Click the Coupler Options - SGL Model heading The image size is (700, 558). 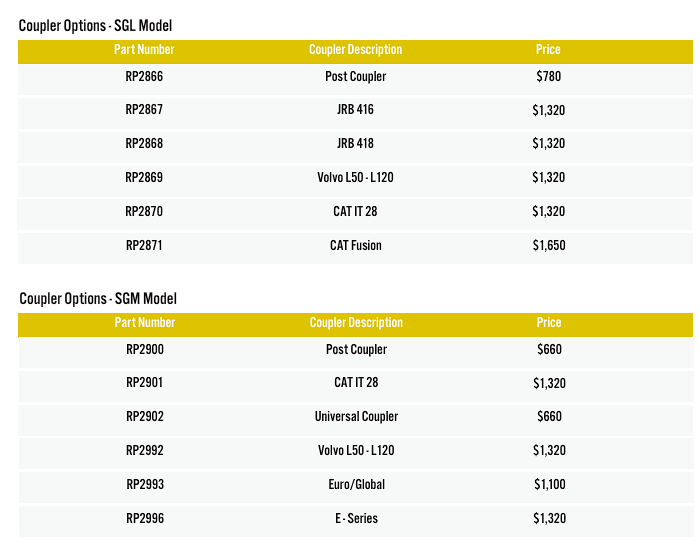click(x=89, y=25)
